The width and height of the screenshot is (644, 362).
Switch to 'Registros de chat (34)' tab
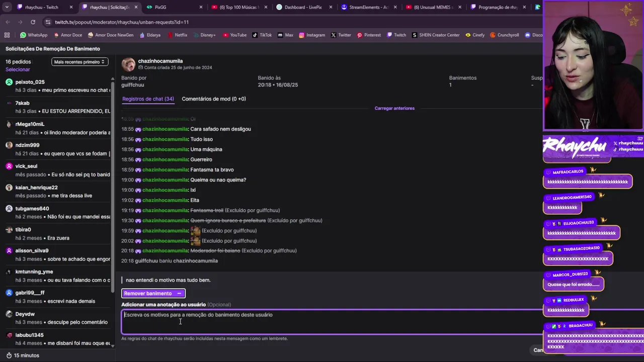pyautogui.click(x=148, y=99)
